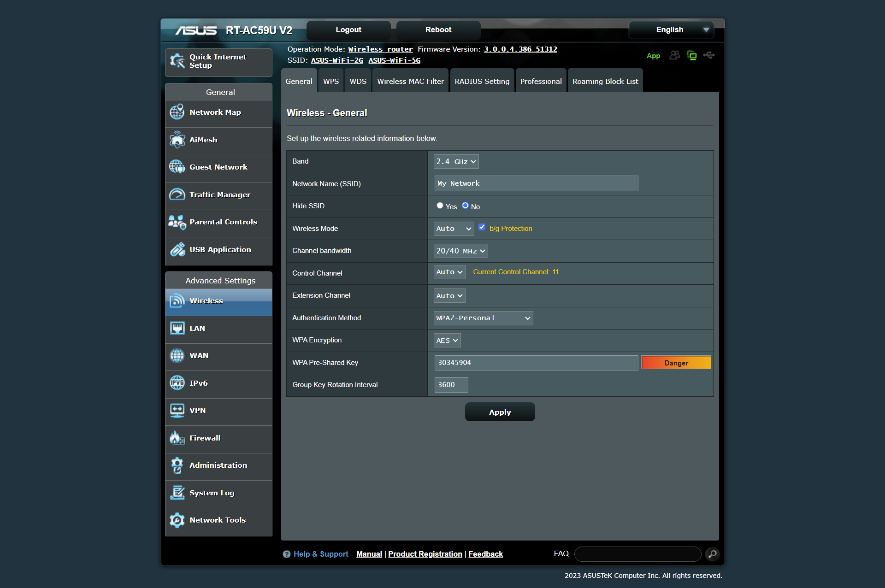Viewport: 885px width, 588px height.
Task: Click the USB status icon in header
Action: click(x=709, y=55)
